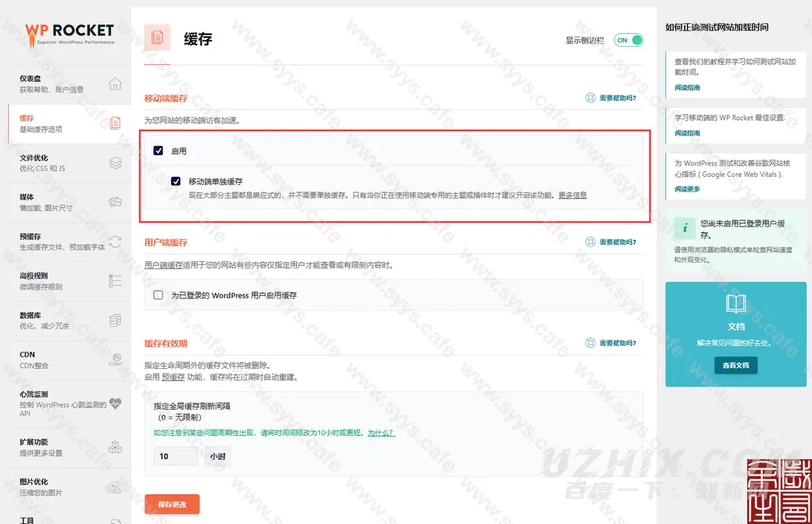Click the 阅读更多 link
The width and height of the screenshot is (812, 524).
pyautogui.click(x=687, y=189)
